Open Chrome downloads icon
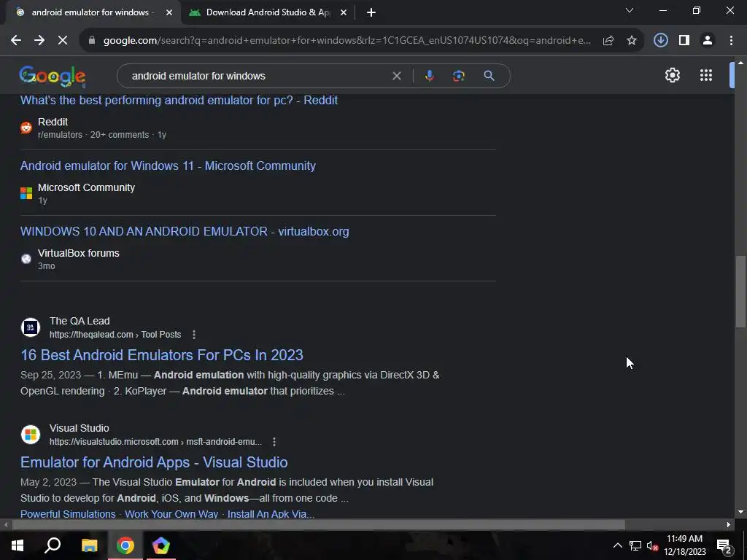Image resolution: width=747 pixels, height=560 pixels. [661, 41]
